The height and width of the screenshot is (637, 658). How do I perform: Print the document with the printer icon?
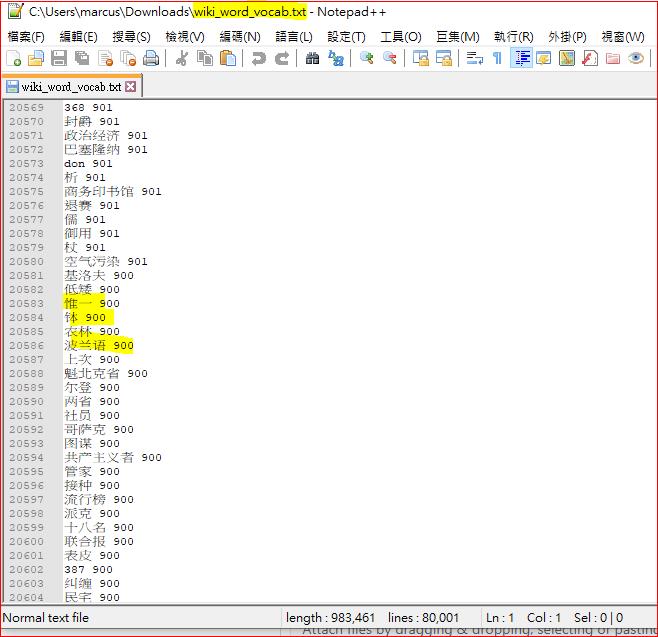[x=151, y=58]
